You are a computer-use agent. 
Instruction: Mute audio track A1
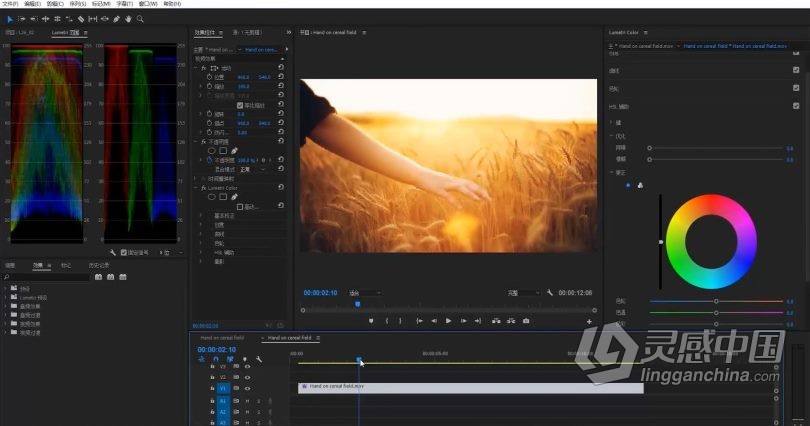(x=247, y=401)
